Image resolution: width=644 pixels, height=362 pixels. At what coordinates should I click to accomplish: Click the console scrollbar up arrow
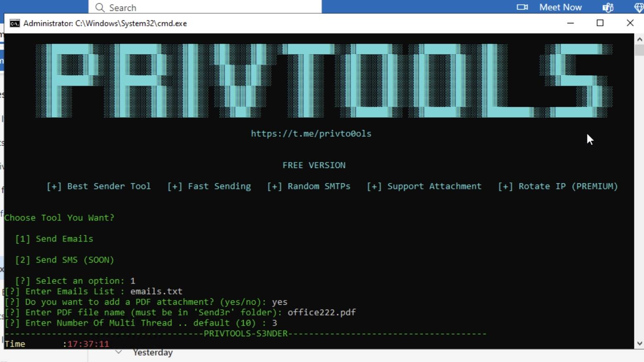click(639, 39)
